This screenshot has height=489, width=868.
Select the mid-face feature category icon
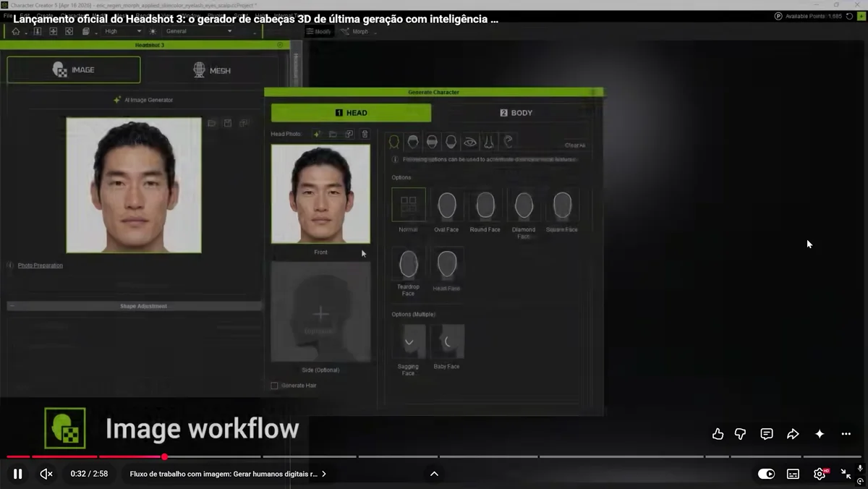(x=432, y=141)
